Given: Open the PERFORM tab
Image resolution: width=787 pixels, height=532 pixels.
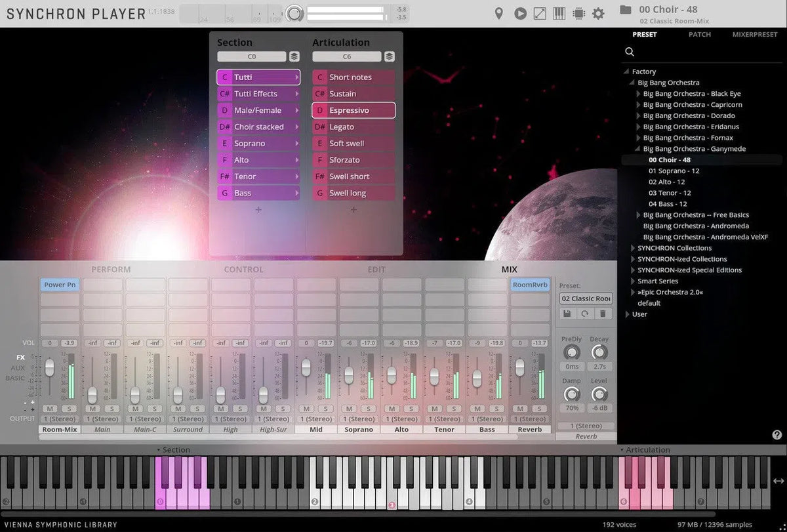Looking at the screenshot, I should click(x=111, y=270).
